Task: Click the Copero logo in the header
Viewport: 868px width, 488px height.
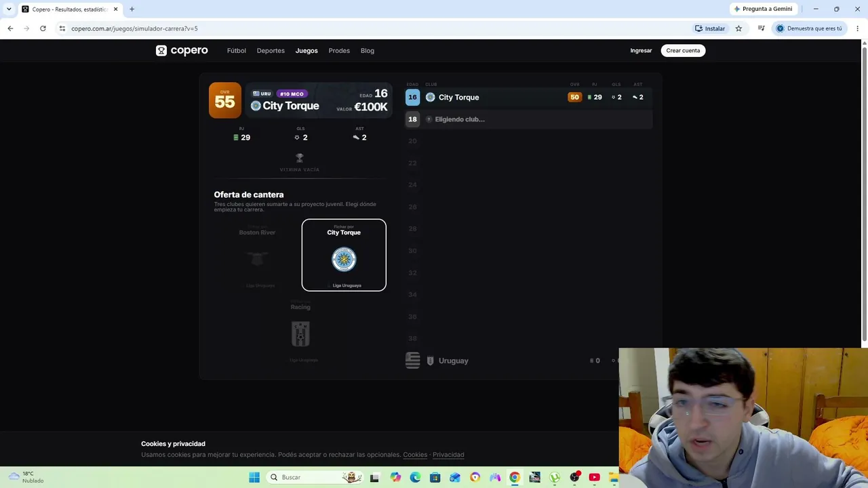Action: [182, 51]
